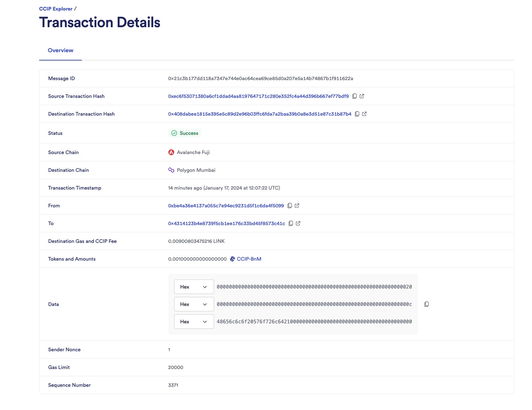The width and height of the screenshot is (532, 410).
Task: Click the Data row label
Action: pos(54,304)
